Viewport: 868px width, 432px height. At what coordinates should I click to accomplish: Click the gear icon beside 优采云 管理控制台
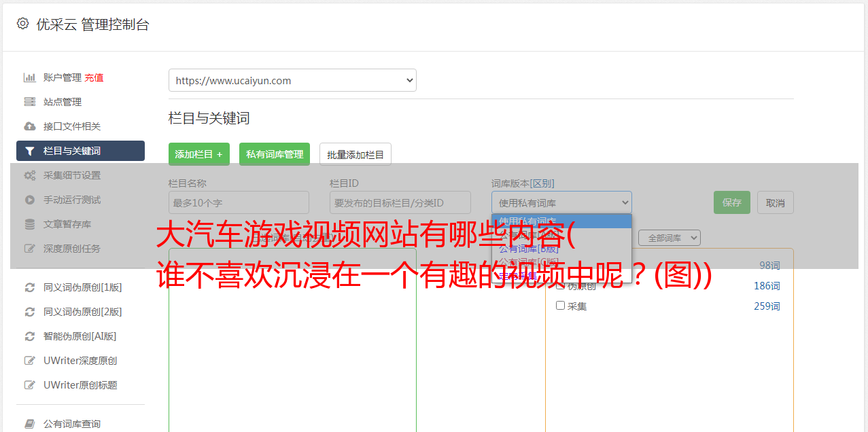(x=22, y=24)
